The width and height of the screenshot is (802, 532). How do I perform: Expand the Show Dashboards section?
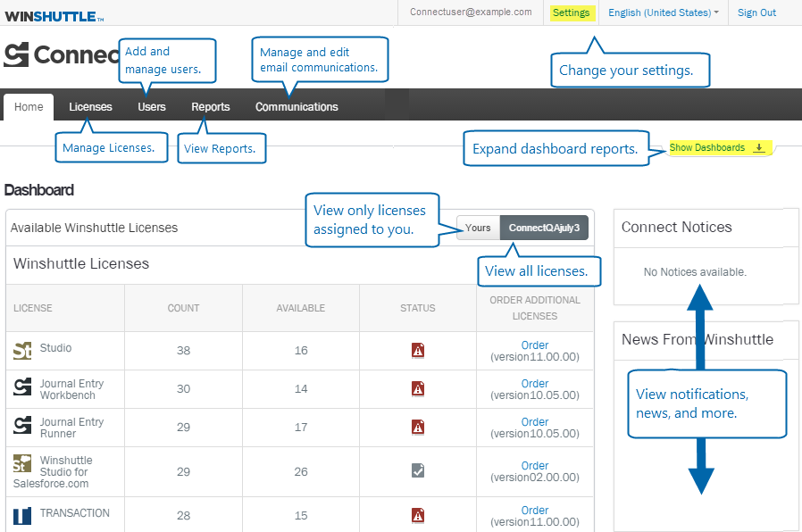(717, 148)
